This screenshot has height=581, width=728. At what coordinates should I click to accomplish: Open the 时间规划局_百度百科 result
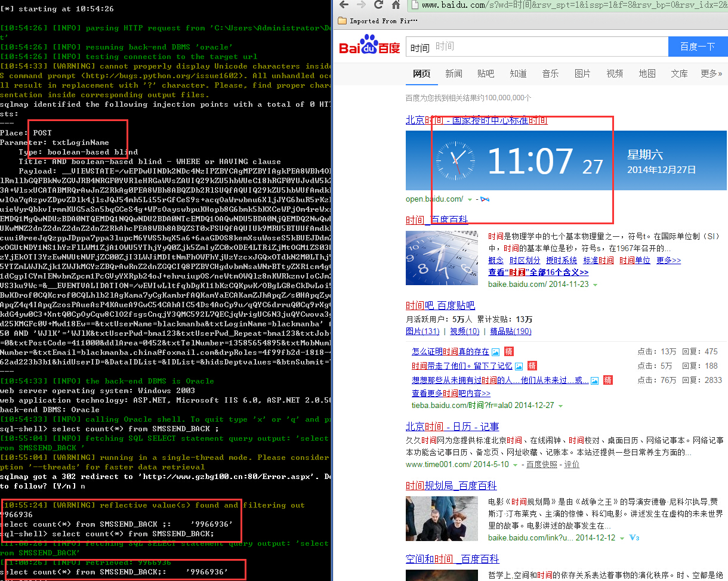coord(451,486)
